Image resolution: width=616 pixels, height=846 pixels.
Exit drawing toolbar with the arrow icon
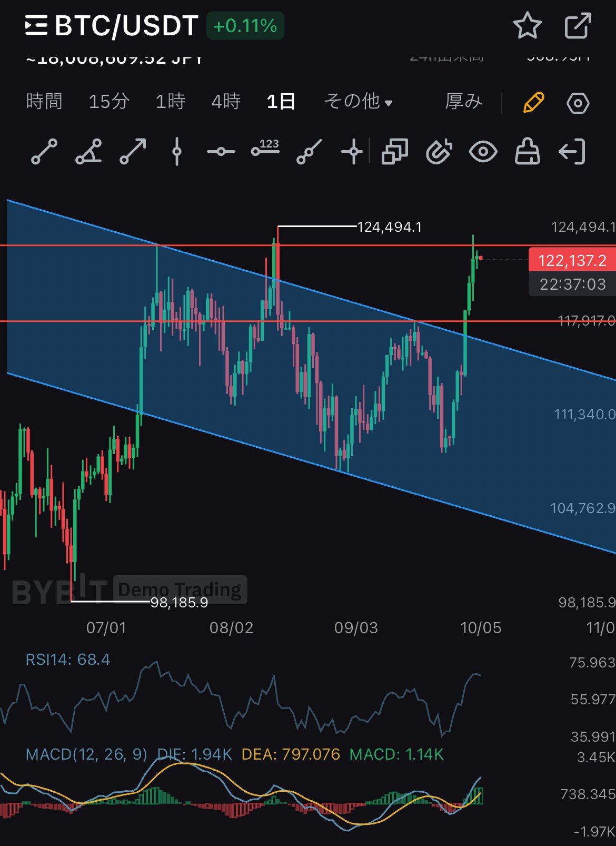pyautogui.click(x=572, y=152)
